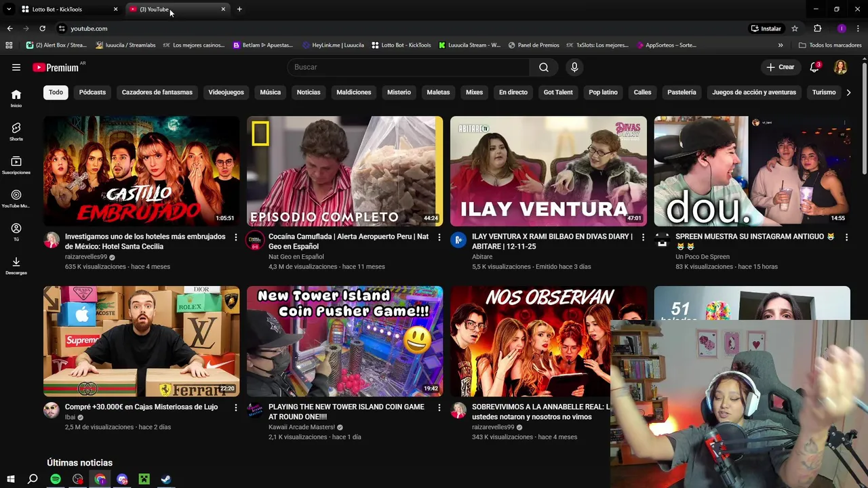
Task: Open the Chrome three-dot menu
Action: [x=858, y=28]
